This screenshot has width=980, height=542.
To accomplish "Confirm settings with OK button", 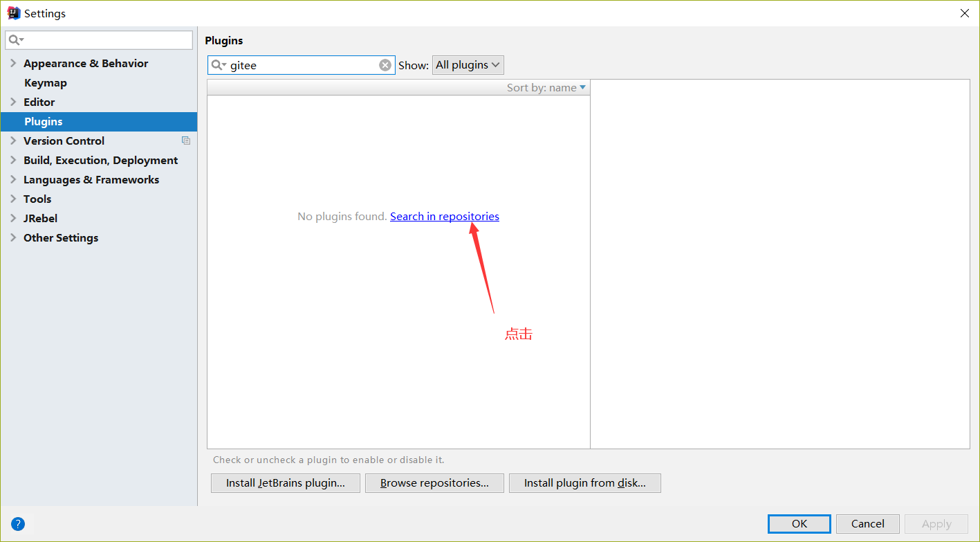I will pyautogui.click(x=799, y=524).
